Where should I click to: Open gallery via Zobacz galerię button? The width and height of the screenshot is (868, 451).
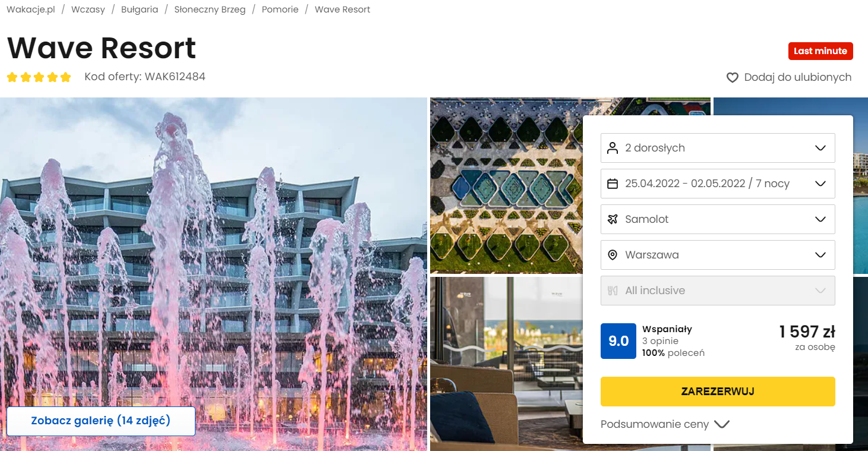(101, 421)
